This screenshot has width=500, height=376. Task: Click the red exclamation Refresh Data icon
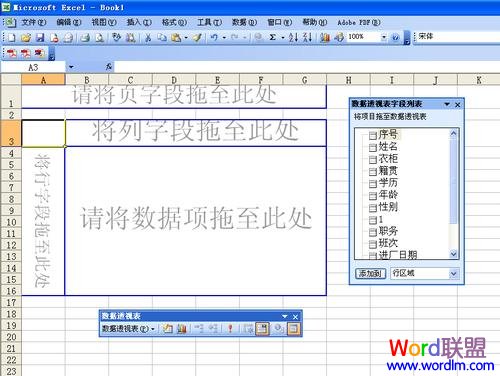coord(230,329)
